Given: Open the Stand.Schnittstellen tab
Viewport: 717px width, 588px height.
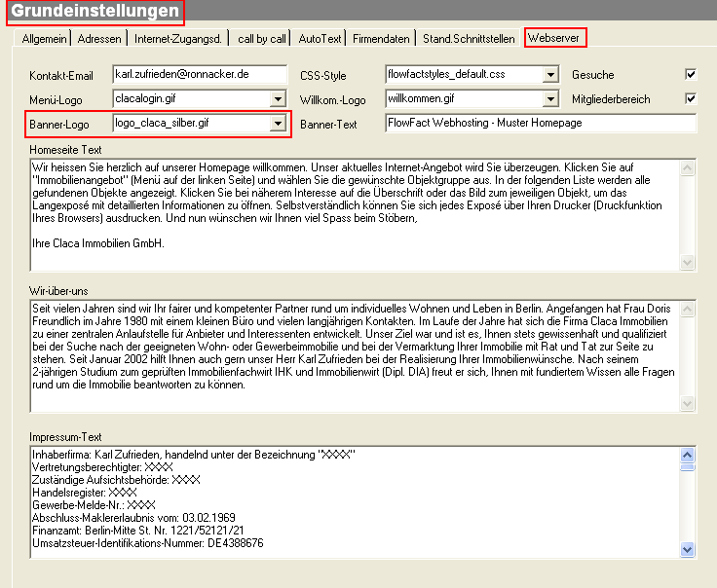Looking at the screenshot, I should (469, 39).
